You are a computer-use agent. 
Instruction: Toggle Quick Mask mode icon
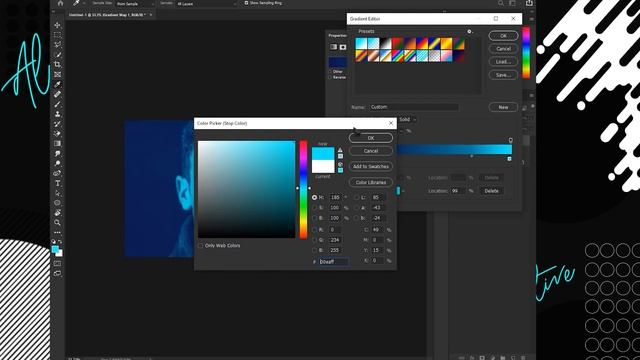[x=58, y=263]
